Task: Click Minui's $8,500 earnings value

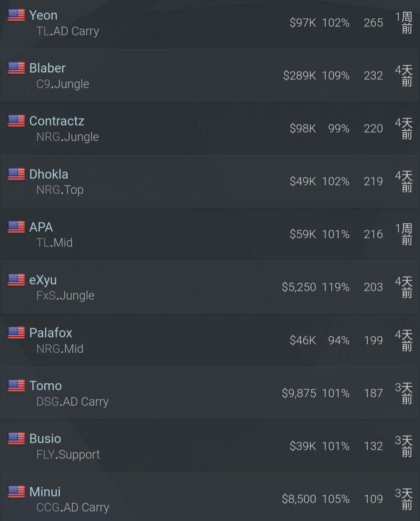Action: click(299, 499)
